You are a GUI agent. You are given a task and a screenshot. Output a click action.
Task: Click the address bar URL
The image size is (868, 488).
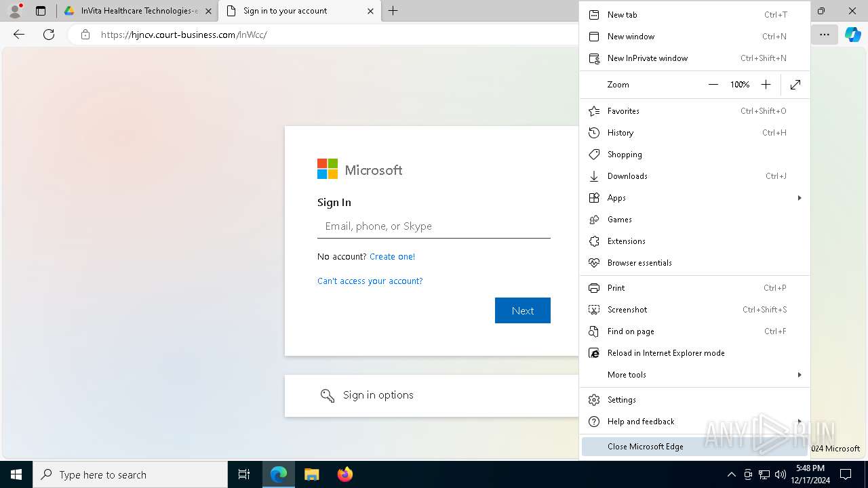coord(184,35)
